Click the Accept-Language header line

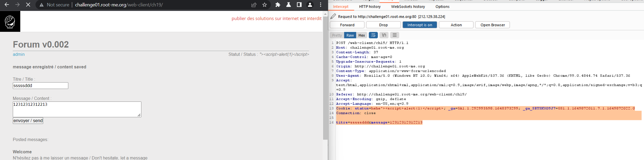(x=372, y=104)
